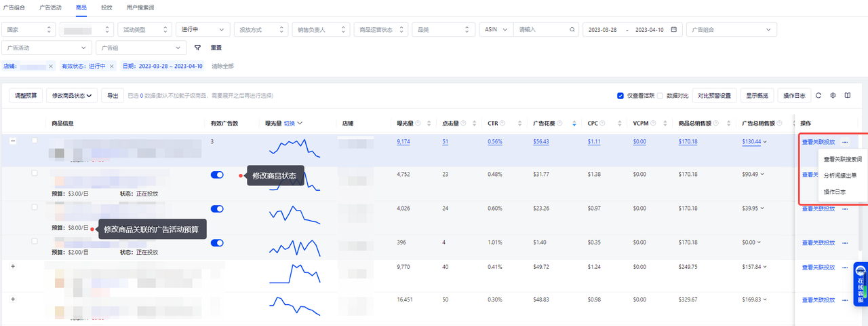
Task: Sort by 广告花费 using its sort arrows
Action: 574,124
